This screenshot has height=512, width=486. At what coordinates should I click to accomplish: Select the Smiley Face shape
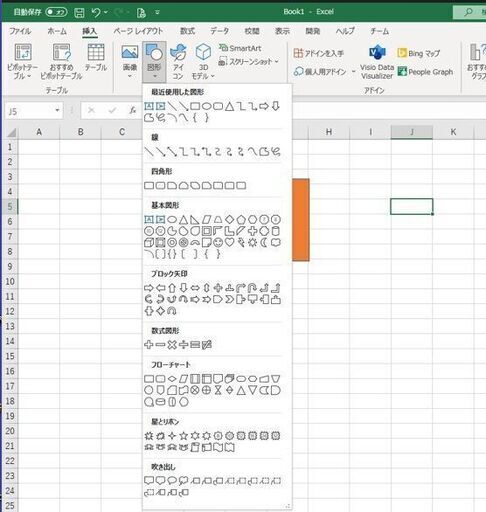[218, 242]
